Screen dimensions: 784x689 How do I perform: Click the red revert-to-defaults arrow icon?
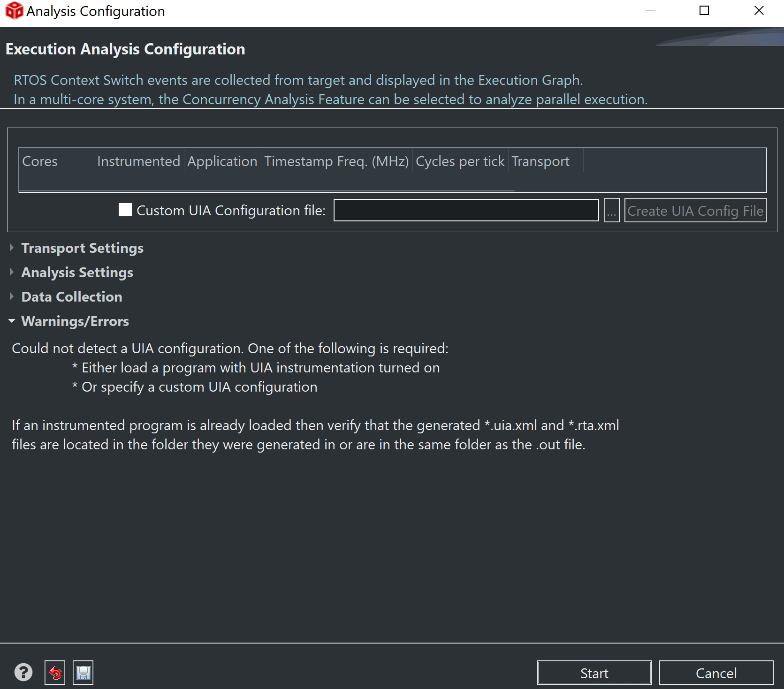(54, 672)
